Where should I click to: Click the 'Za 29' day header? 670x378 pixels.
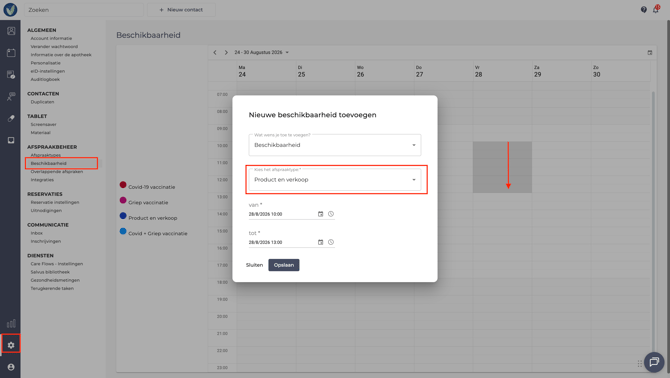pos(538,71)
